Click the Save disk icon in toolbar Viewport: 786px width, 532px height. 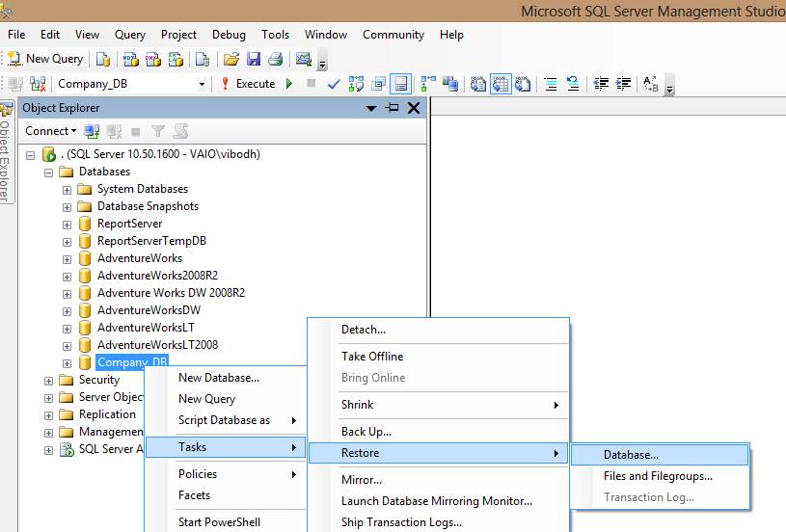(254, 59)
